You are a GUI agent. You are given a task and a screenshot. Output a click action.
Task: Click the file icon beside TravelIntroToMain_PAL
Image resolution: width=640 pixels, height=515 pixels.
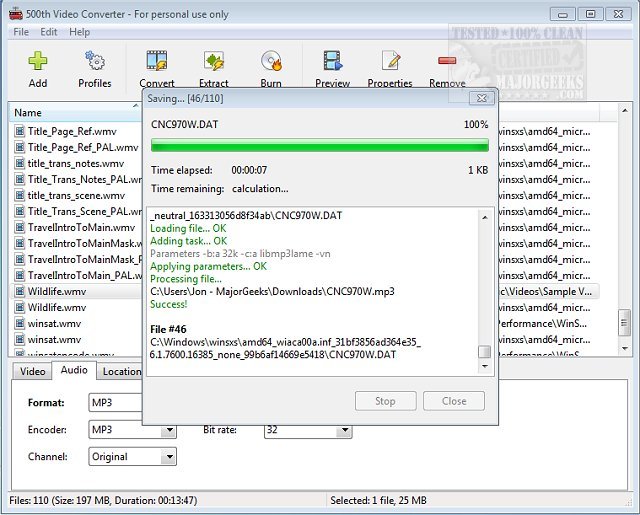coord(19,275)
